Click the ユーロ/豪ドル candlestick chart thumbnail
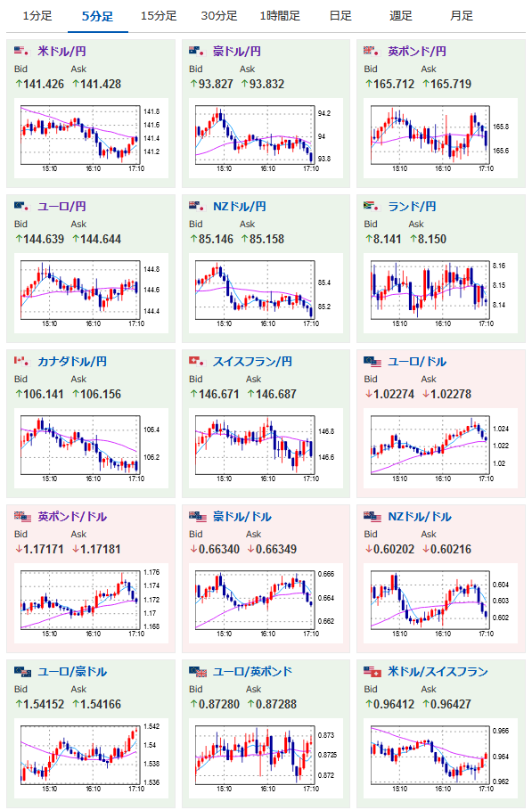This screenshot has height=810, width=532. click(91, 758)
